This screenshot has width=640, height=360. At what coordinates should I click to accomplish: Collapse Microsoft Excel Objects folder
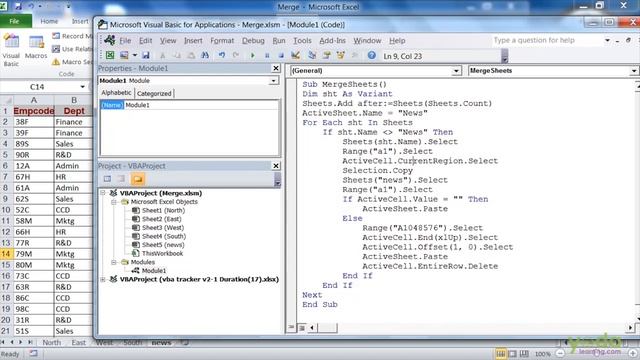click(x=114, y=202)
